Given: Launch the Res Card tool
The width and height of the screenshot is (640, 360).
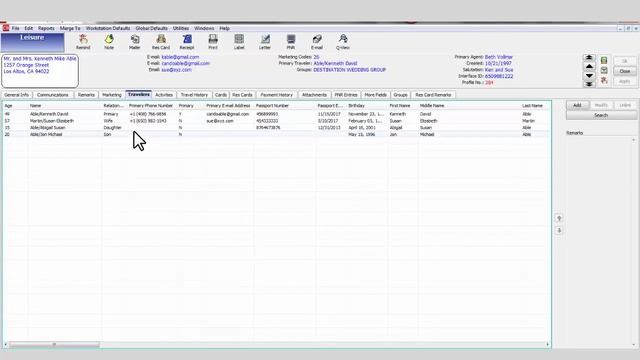Looking at the screenshot, I should point(161,42).
